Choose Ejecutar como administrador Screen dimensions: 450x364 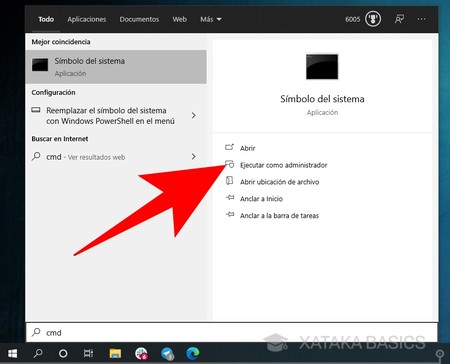click(x=283, y=165)
